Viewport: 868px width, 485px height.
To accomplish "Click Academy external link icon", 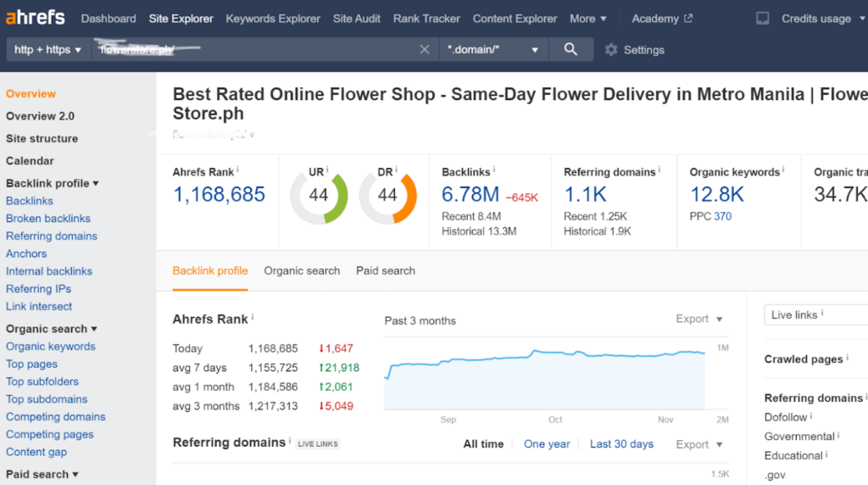I will [x=688, y=19].
